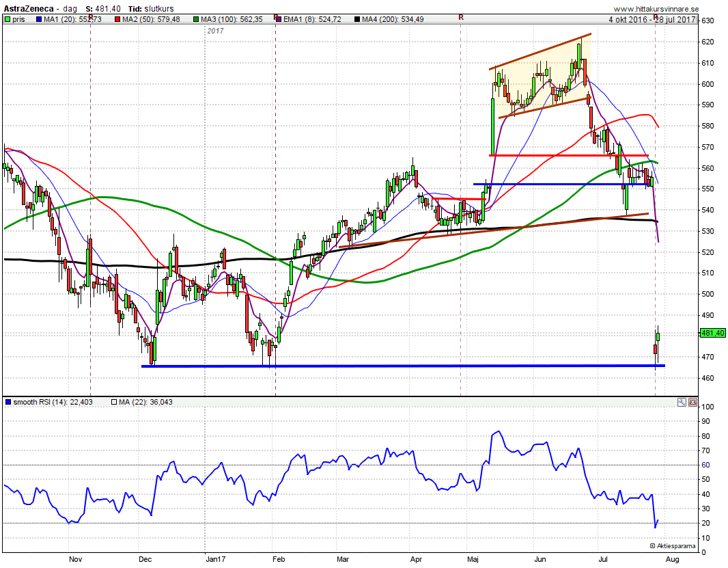Select the EMA1 (8): 524,72 legend label
This screenshot has height=568, width=728.
(x=312, y=20)
